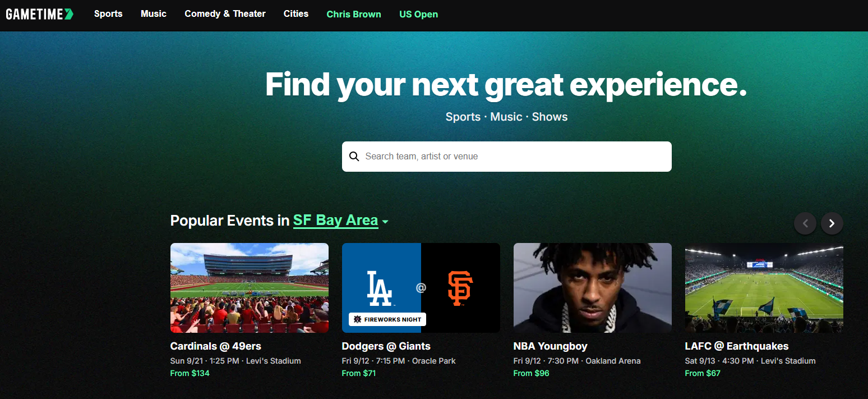Viewport: 868px width, 399px height.
Task: Go to the US Open link
Action: pos(419,15)
